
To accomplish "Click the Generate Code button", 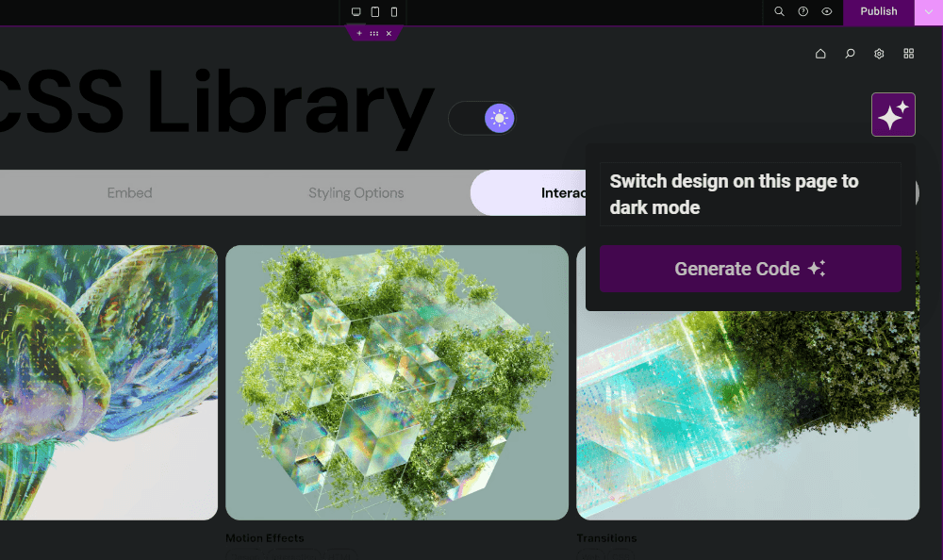I will pyautogui.click(x=750, y=269).
